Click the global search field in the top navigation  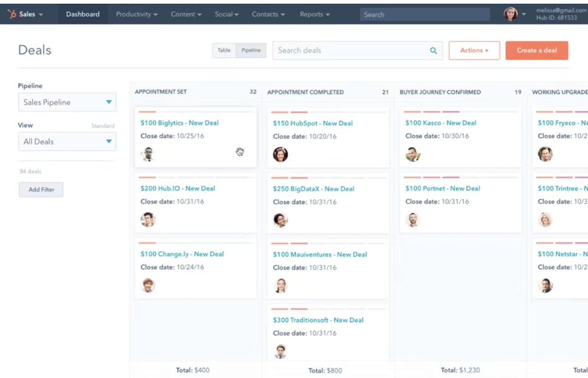[424, 14]
